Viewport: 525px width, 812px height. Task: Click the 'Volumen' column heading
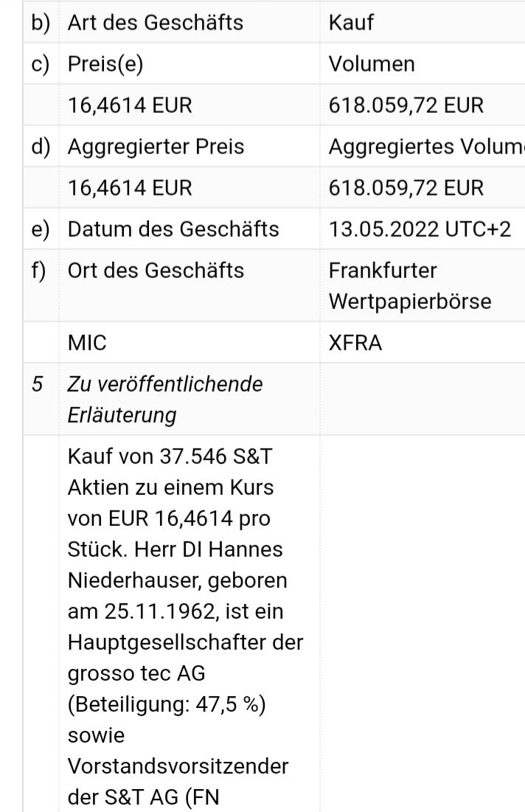pos(371,64)
